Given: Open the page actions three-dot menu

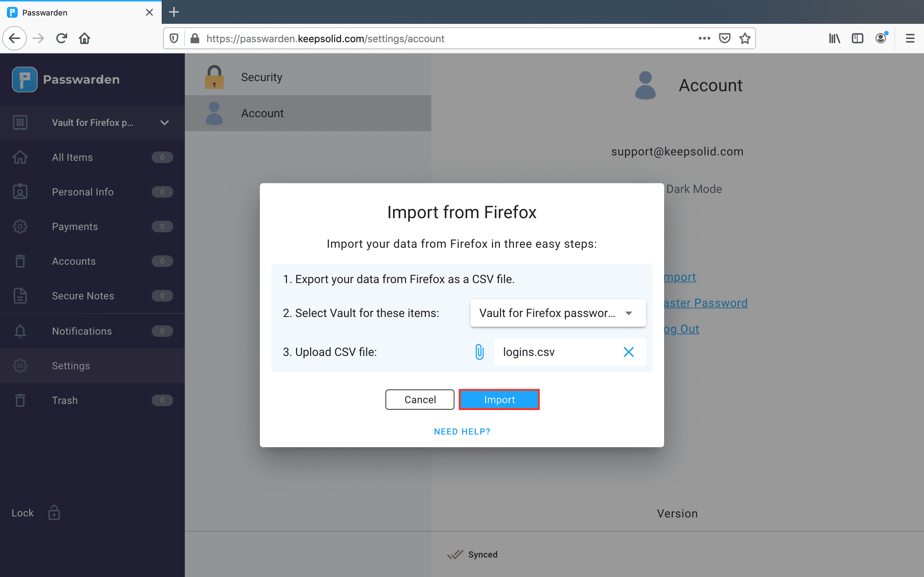Looking at the screenshot, I should point(704,39).
